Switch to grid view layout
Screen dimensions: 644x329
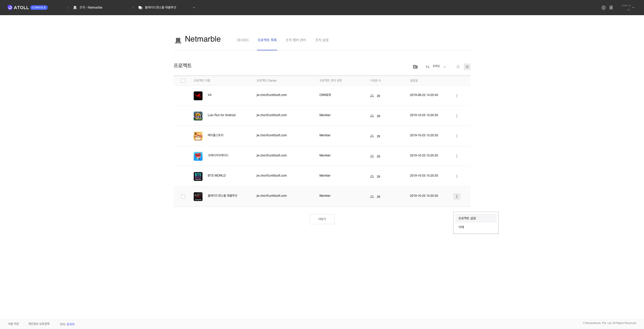(x=458, y=67)
